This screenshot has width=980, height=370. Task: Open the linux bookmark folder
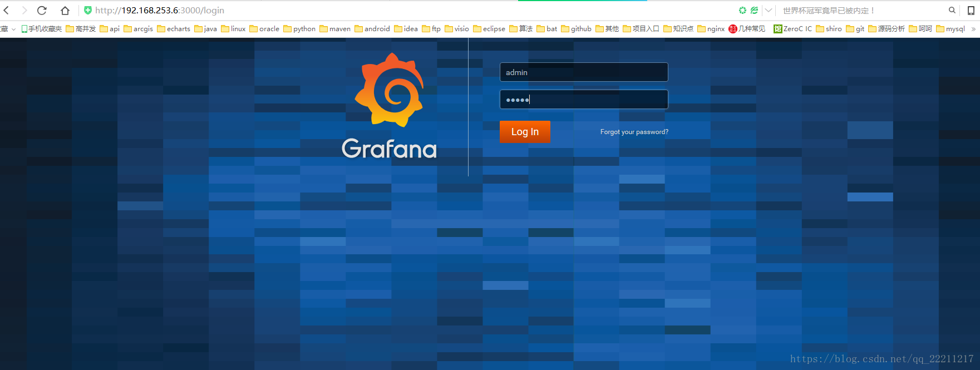233,29
